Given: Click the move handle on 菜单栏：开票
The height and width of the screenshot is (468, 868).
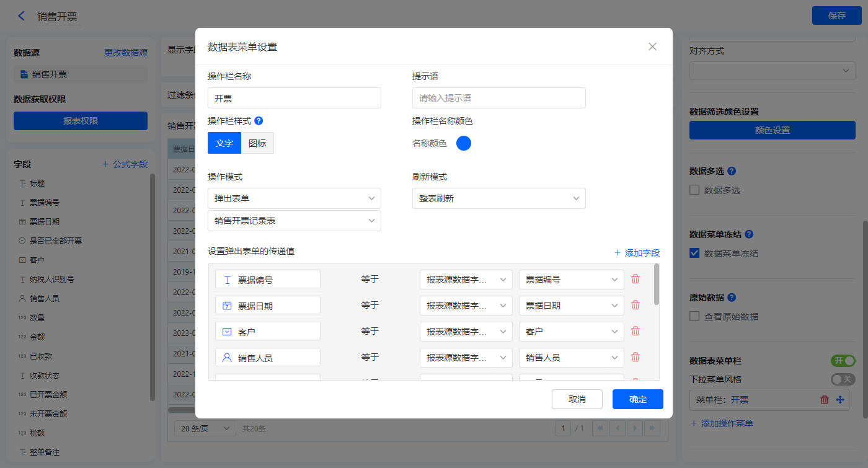Looking at the screenshot, I should [840, 400].
